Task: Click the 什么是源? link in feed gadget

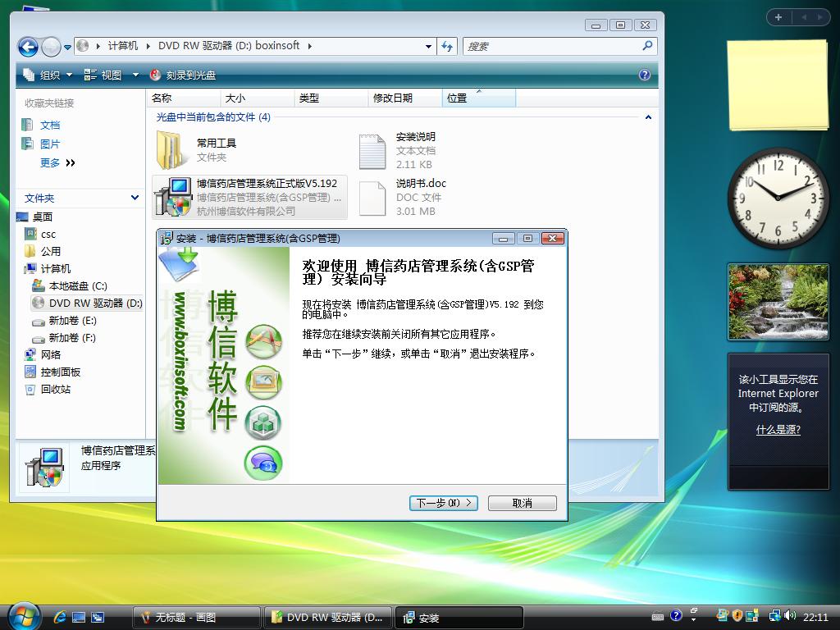Action: coord(778,430)
